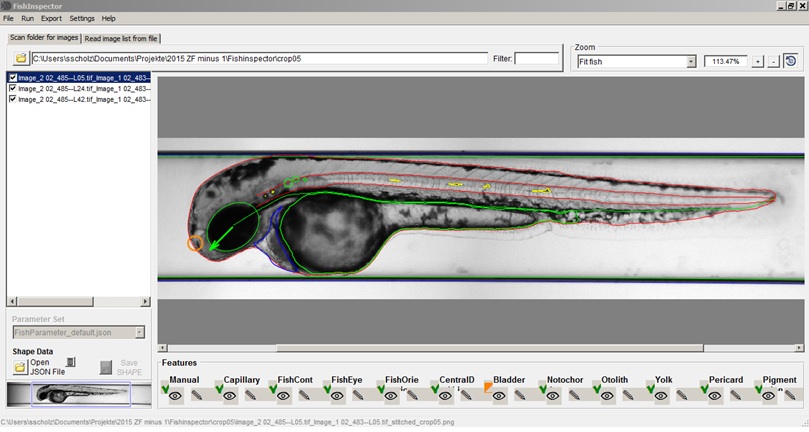
Task: Edit the FishEye feature with pencil
Action: click(x=359, y=396)
